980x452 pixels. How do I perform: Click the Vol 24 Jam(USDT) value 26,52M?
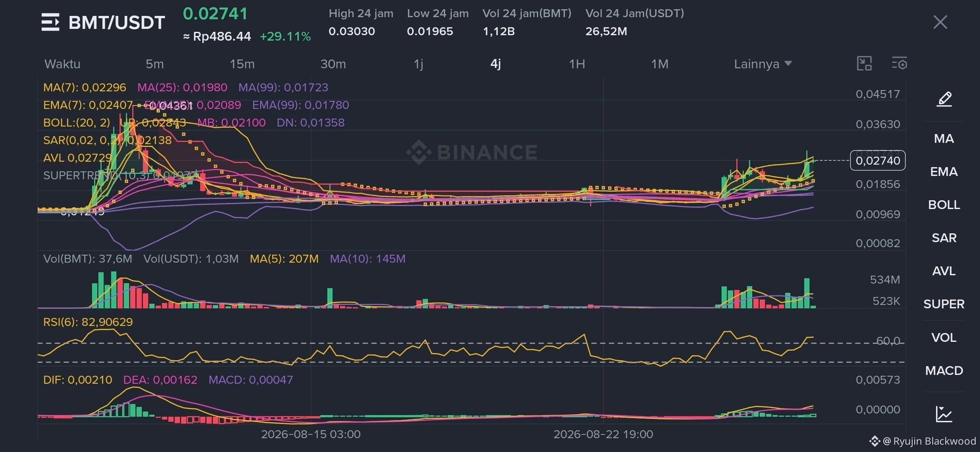pyautogui.click(x=606, y=31)
